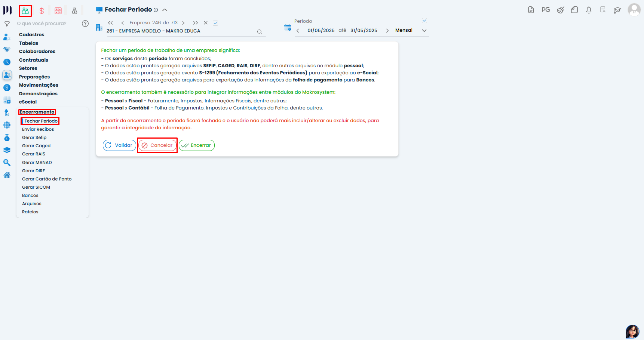Select the highlighted people sidebar icon
644x340 pixels.
pyautogui.click(x=7, y=75)
